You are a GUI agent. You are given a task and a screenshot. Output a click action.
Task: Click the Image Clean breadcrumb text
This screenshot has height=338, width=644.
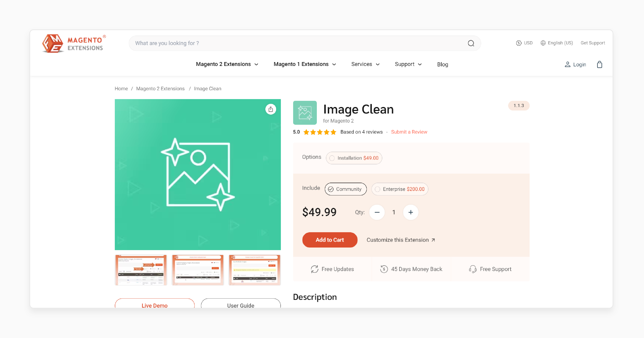click(207, 89)
